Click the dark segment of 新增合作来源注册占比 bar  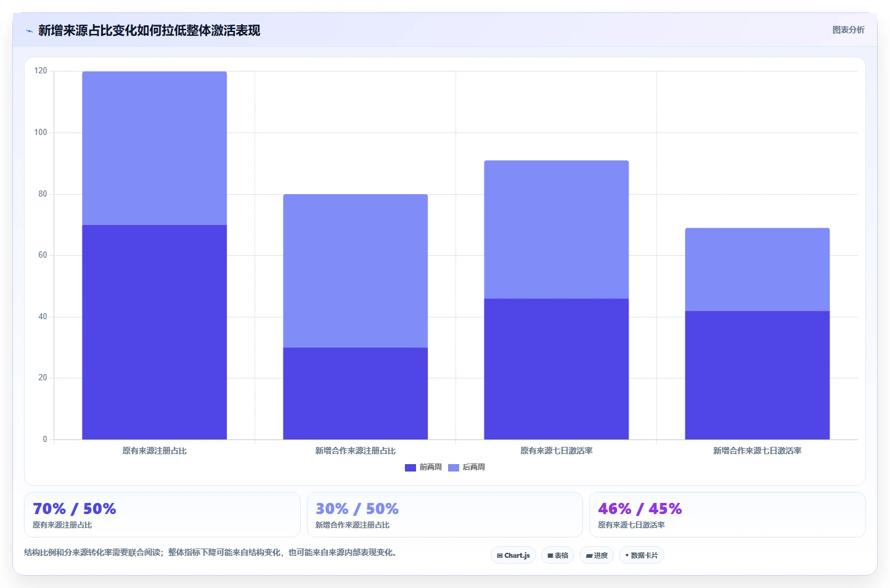coord(356,393)
